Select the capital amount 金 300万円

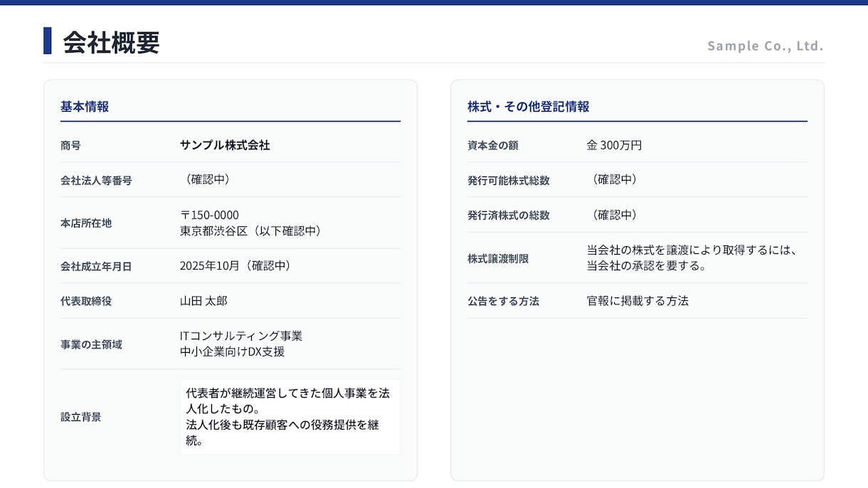pyautogui.click(x=615, y=145)
